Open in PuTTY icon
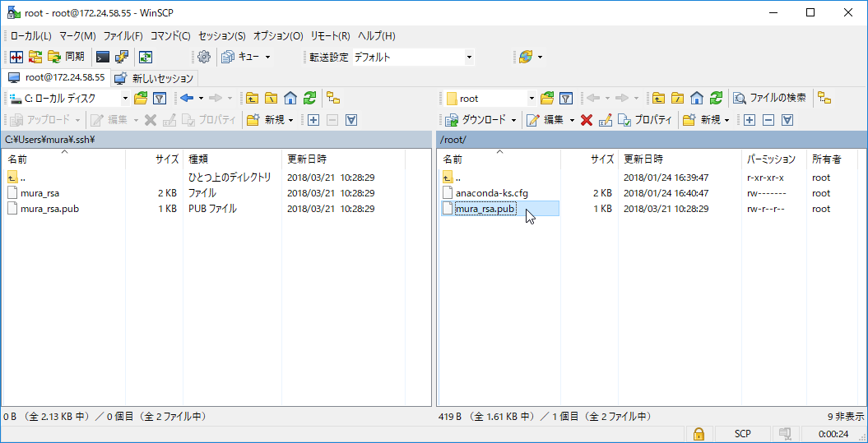The width and height of the screenshot is (868, 443). pos(121,57)
